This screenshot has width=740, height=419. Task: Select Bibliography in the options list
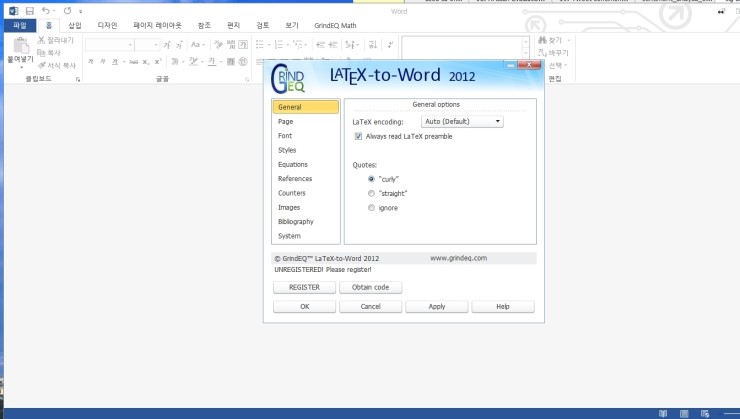[x=295, y=221]
